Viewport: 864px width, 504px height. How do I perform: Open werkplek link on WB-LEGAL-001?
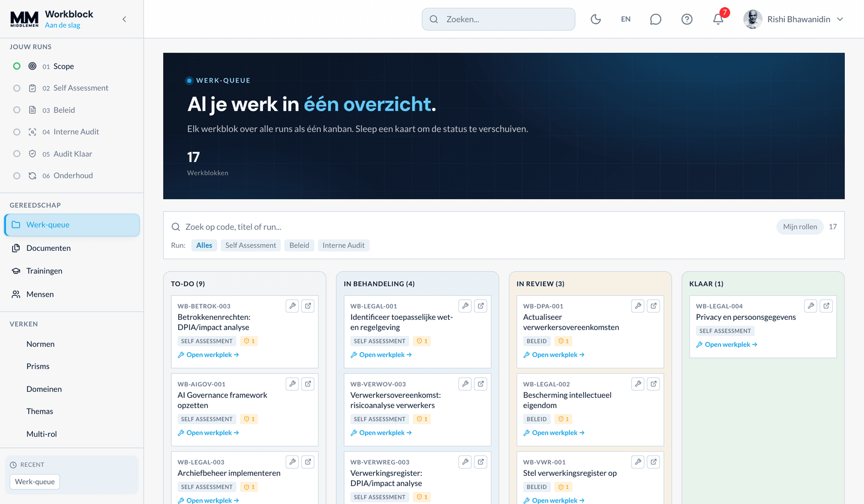point(381,355)
